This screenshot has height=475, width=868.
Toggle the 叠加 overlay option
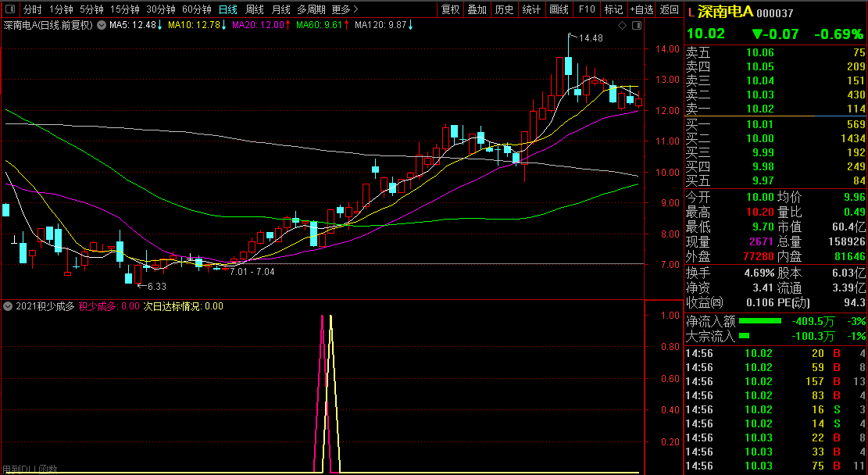coord(477,9)
